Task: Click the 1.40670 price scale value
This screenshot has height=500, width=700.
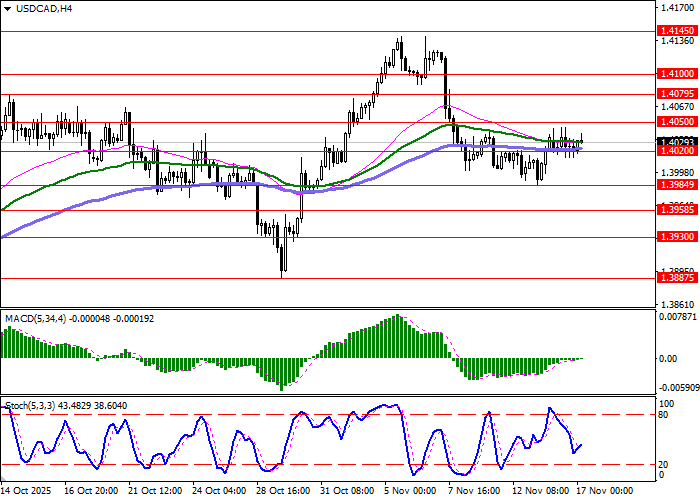Action: (x=678, y=107)
